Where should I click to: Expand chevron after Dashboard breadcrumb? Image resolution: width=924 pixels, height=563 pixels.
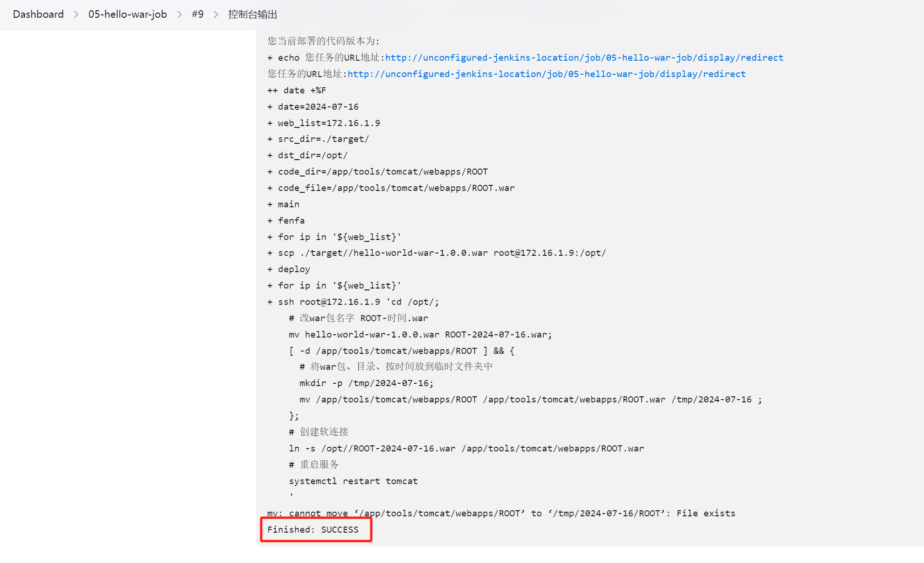76,14
